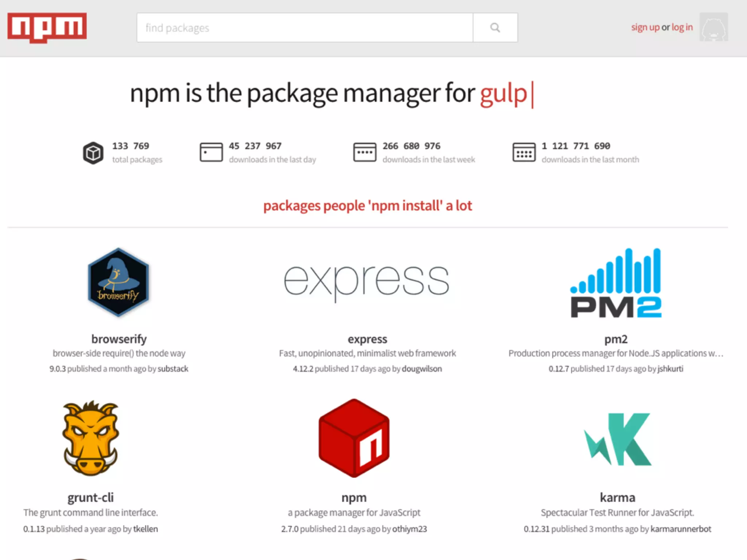The image size is (747, 560).
Task: Open the grunt-cli package title
Action: [x=90, y=497]
